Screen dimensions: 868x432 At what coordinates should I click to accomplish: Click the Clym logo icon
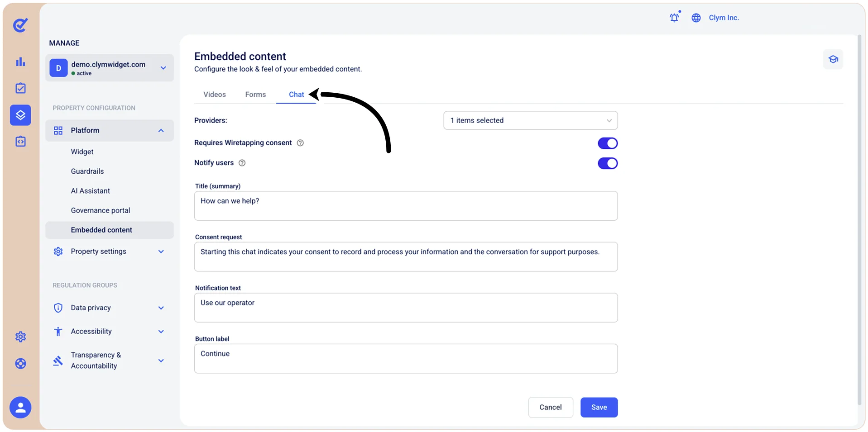(x=20, y=25)
